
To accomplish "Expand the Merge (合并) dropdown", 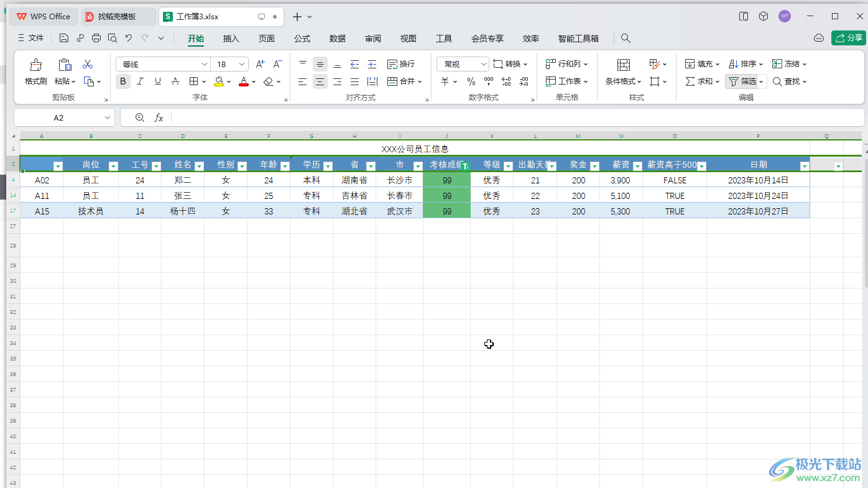I will point(420,81).
